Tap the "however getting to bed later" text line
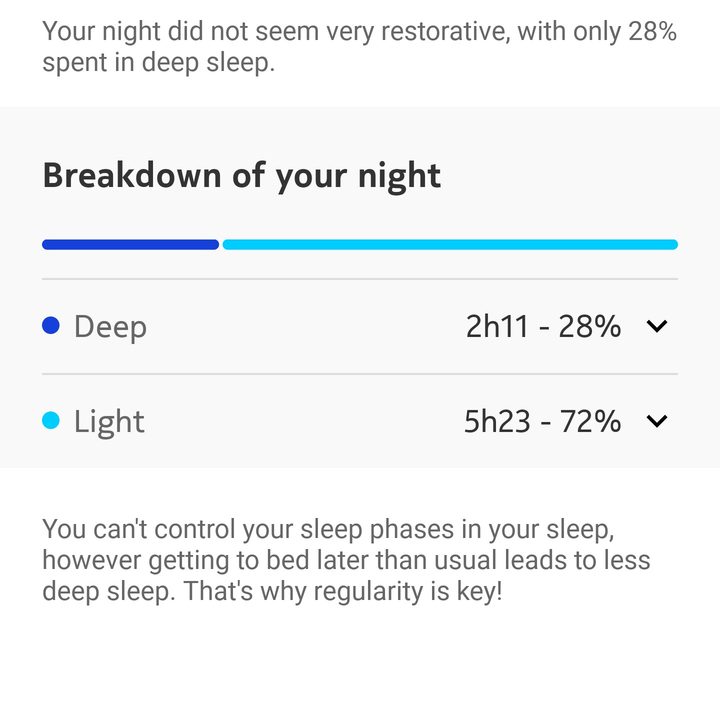The height and width of the screenshot is (720, 720). click(x=346, y=560)
